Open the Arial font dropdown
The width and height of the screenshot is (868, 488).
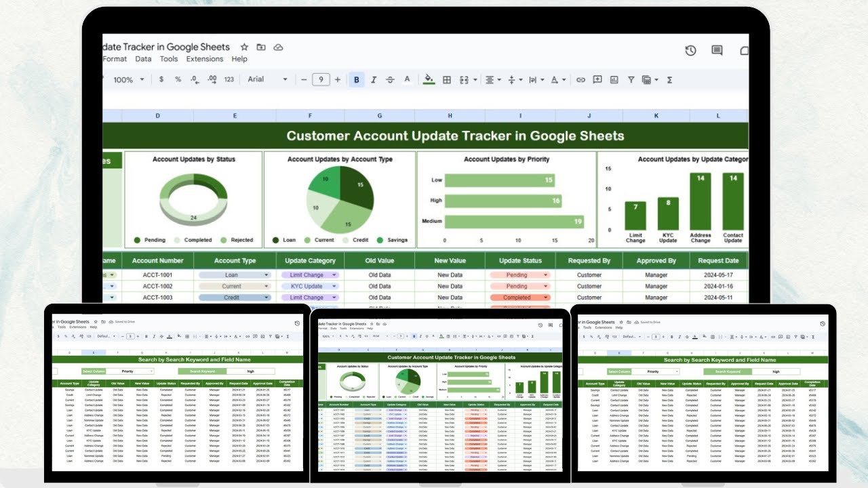point(267,79)
